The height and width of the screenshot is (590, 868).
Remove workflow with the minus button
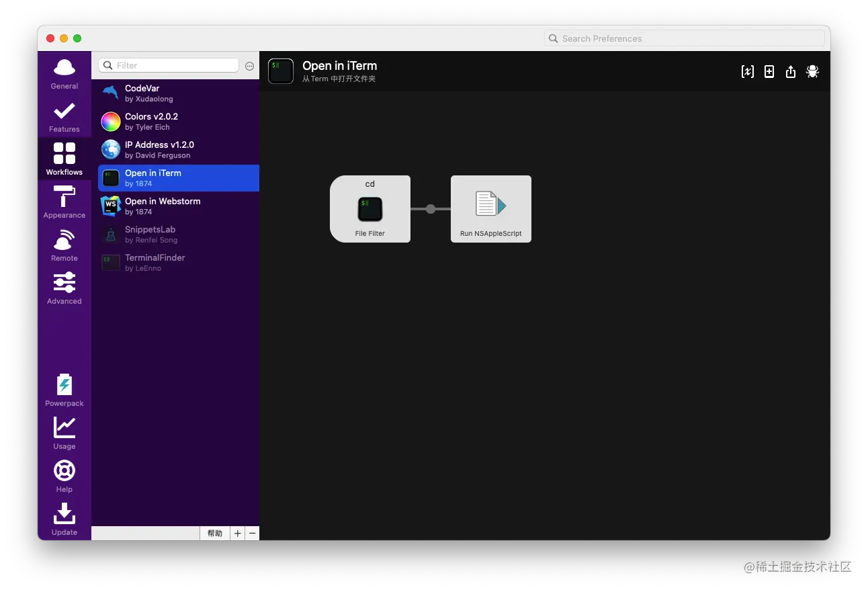coord(253,533)
